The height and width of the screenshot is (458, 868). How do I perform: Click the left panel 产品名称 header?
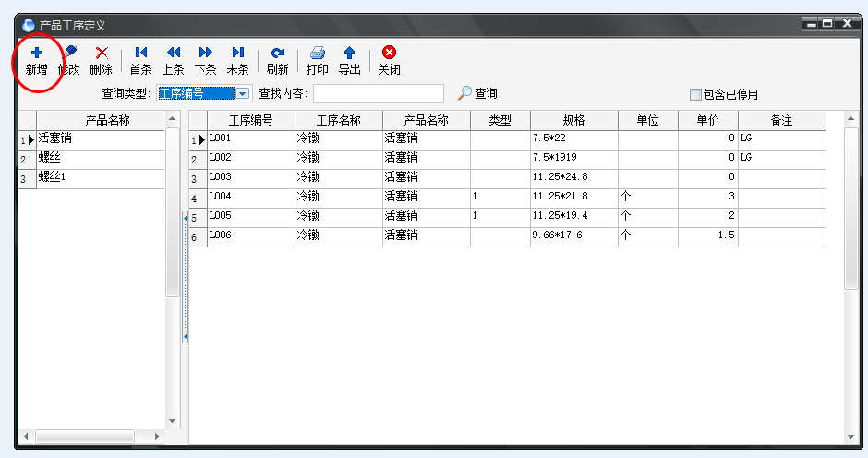tap(101, 120)
